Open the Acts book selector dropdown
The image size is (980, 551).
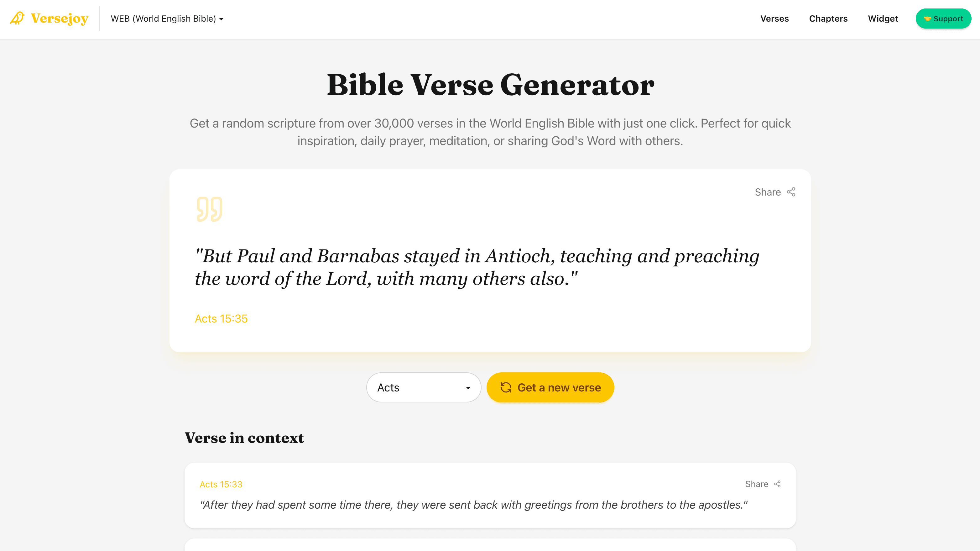click(x=424, y=387)
